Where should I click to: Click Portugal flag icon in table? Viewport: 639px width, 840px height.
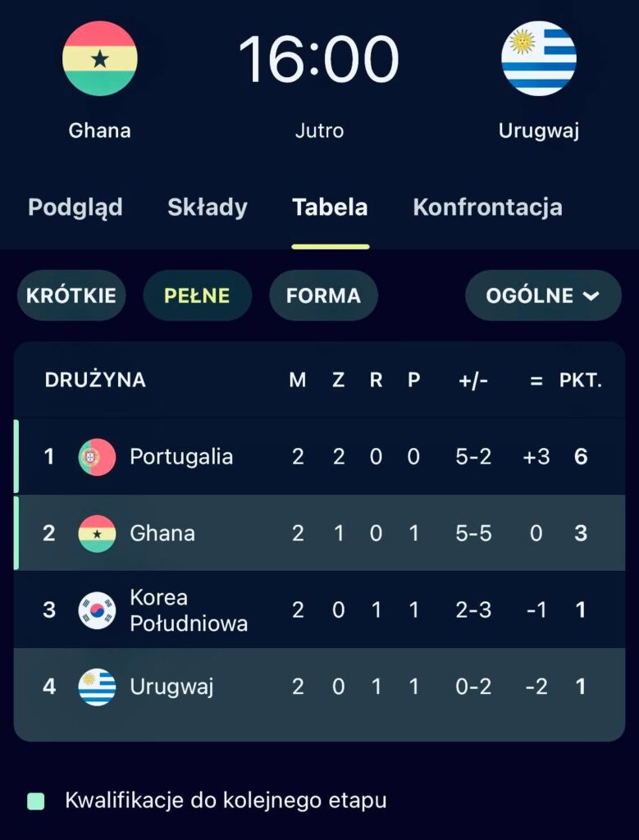coord(97,457)
